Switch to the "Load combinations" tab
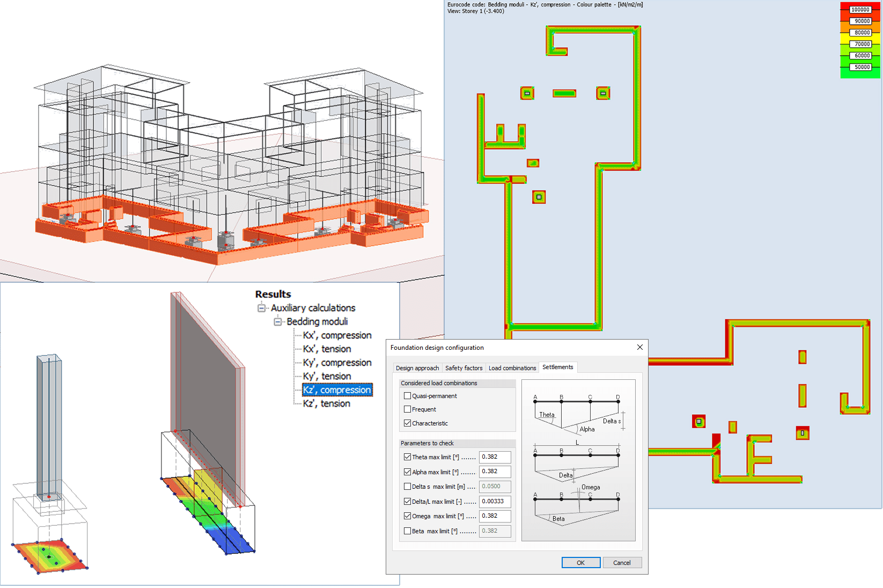Viewport: 883px width, 588px height. coord(512,368)
